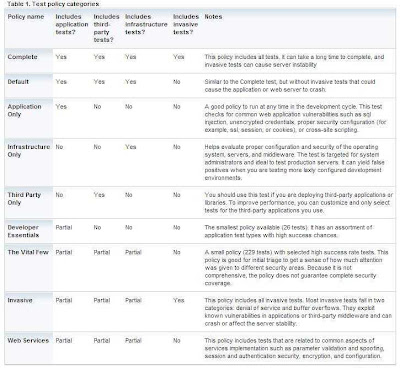The image size is (400, 368).
Task: Select the Partial application value for Developer Essentials
Action: (x=64, y=228)
